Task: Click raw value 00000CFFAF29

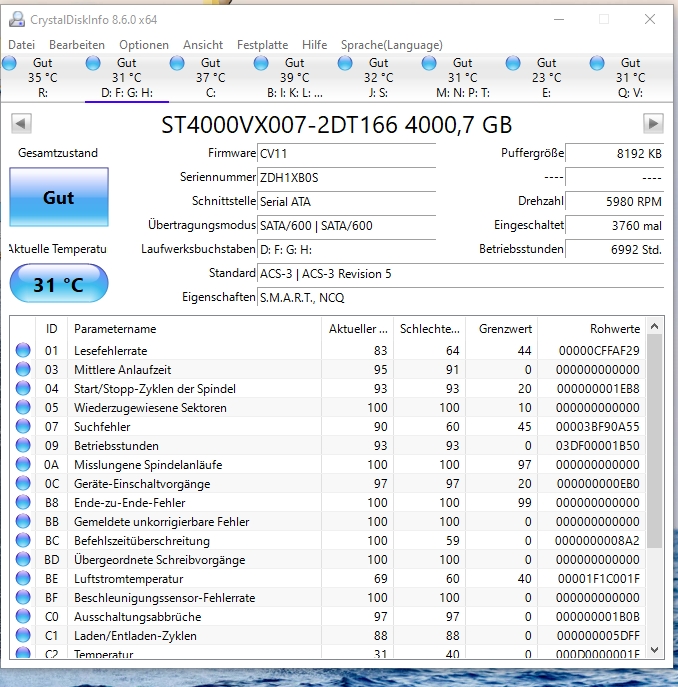Action: point(599,351)
